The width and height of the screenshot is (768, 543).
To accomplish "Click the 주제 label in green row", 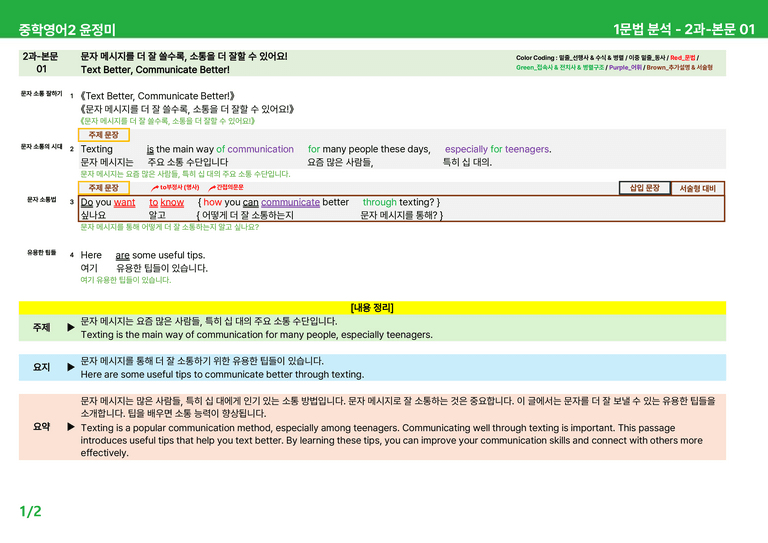I will click(42, 327).
